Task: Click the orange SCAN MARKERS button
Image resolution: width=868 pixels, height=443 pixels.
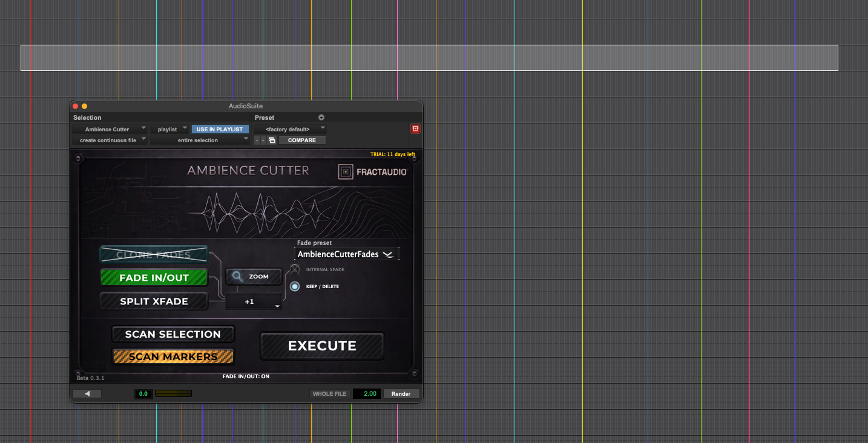Action: click(173, 356)
